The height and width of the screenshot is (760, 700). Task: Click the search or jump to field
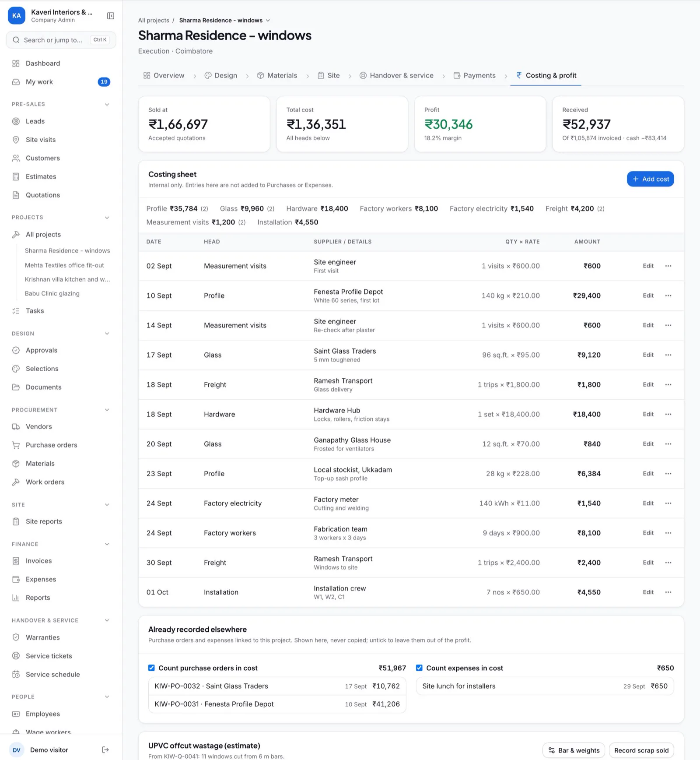pos(61,40)
